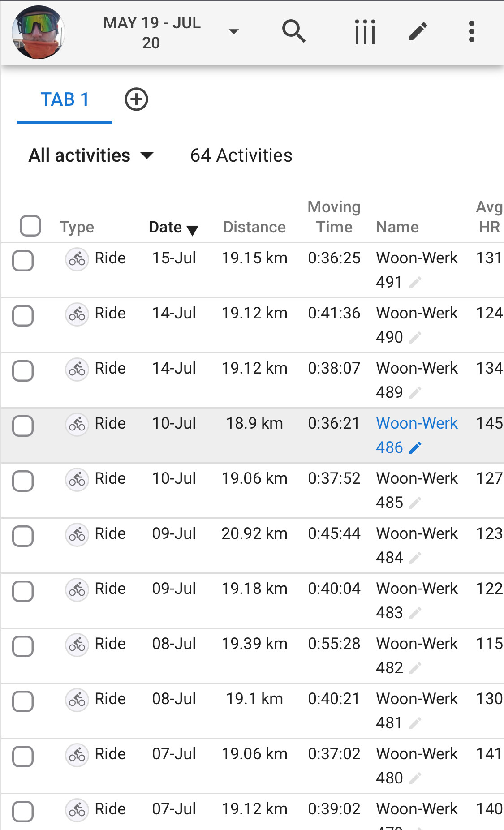This screenshot has height=830, width=504.
Task: Select checkbox for Woon-Werk 485 ride
Action: click(23, 481)
